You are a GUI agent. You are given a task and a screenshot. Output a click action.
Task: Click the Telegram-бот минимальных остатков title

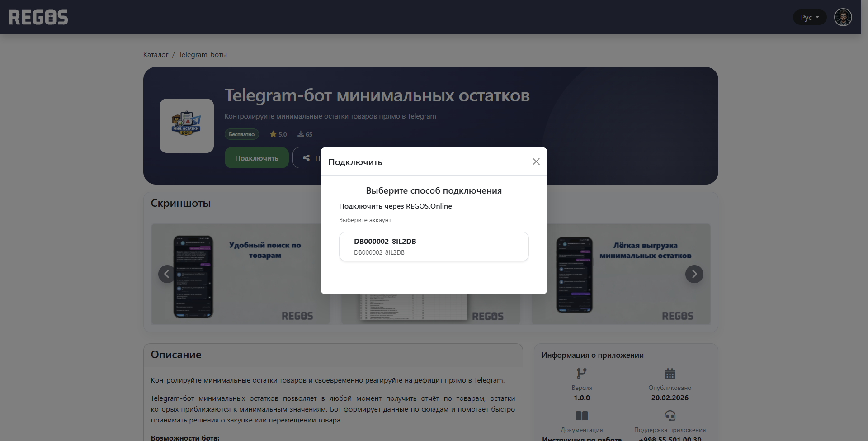(377, 95)
